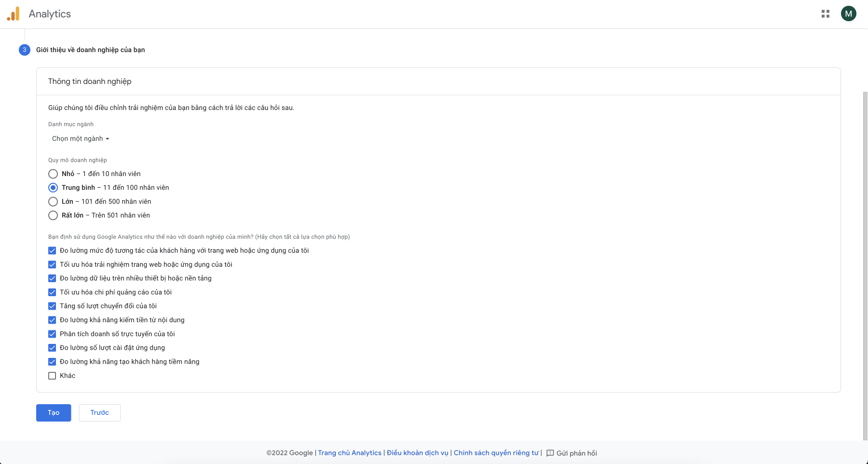The image size is (868, 464).
Task: Select Lớn 101 đến 500 nhân viên
Action: click(x=53, y=202)
